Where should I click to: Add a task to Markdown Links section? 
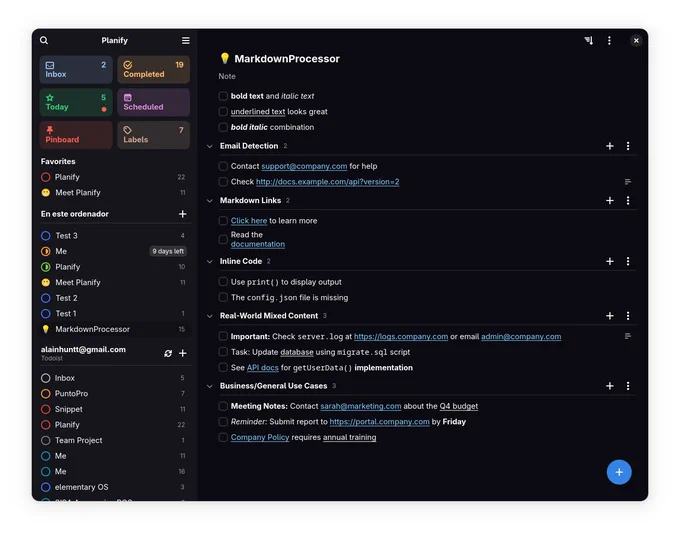[610, 200]
